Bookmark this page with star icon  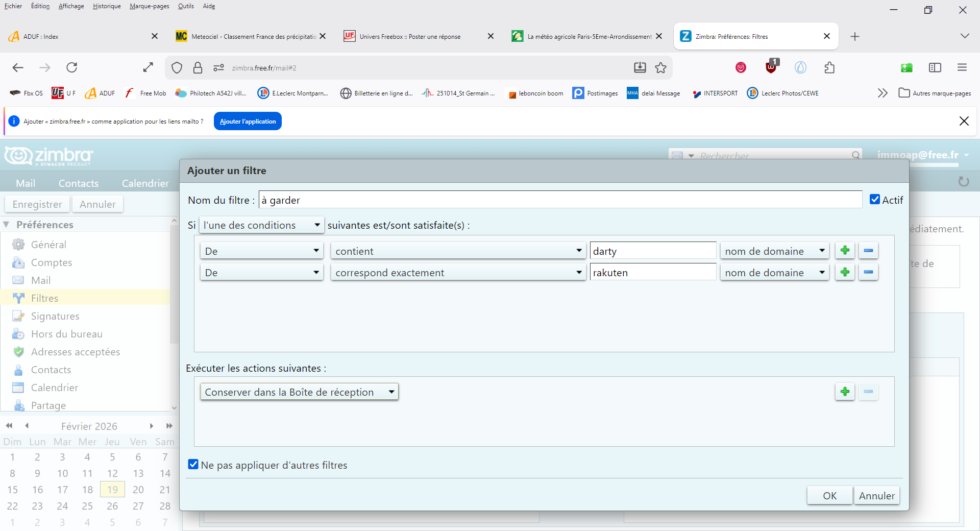(661, 67)
